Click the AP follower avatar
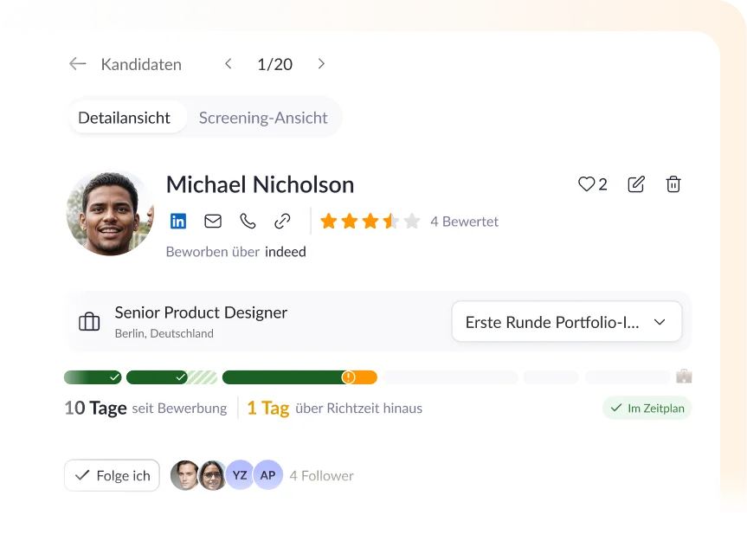747x560 pixels. (267, 475)
